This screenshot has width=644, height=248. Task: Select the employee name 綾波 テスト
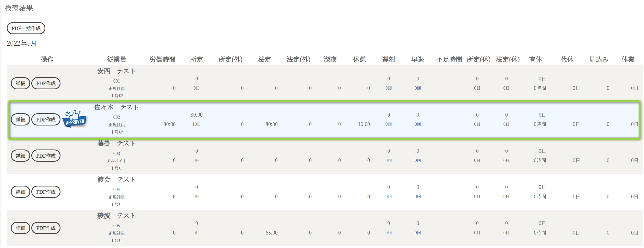tap(116, 216)
